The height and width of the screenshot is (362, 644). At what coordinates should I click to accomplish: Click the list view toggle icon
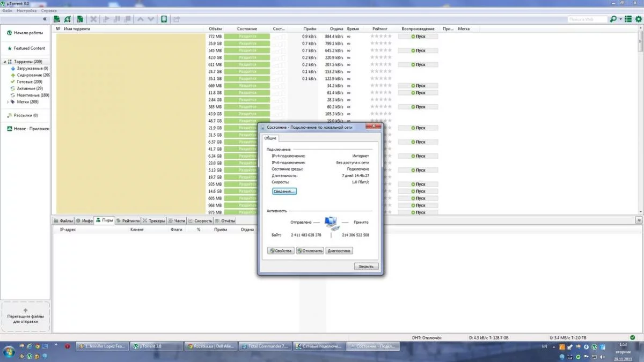pos(628,19)
